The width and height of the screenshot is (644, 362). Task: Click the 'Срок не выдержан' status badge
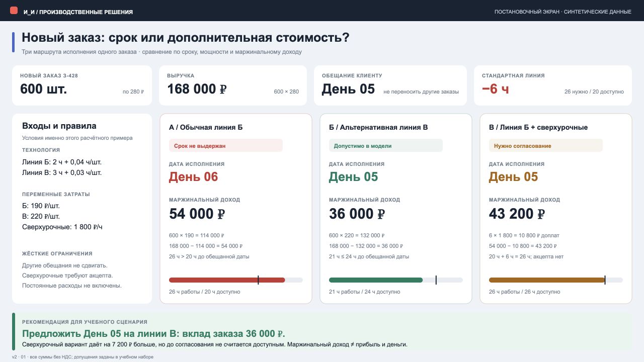click(x=226, y=146)
